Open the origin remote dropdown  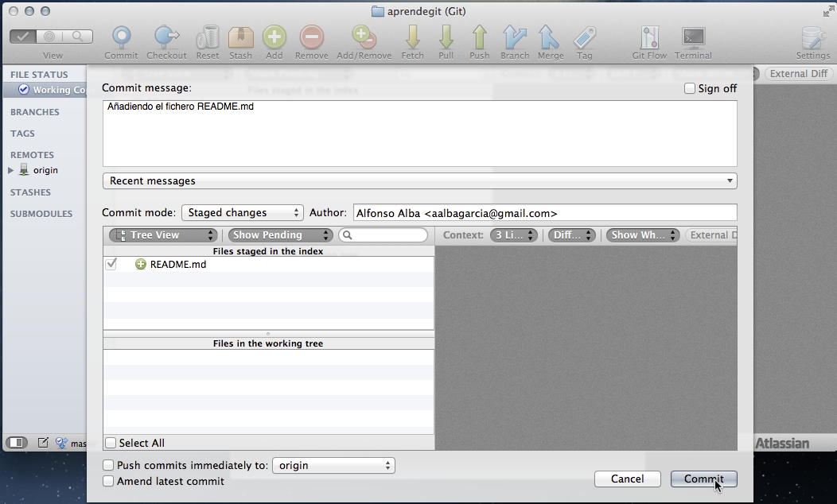tap(333, 466)
